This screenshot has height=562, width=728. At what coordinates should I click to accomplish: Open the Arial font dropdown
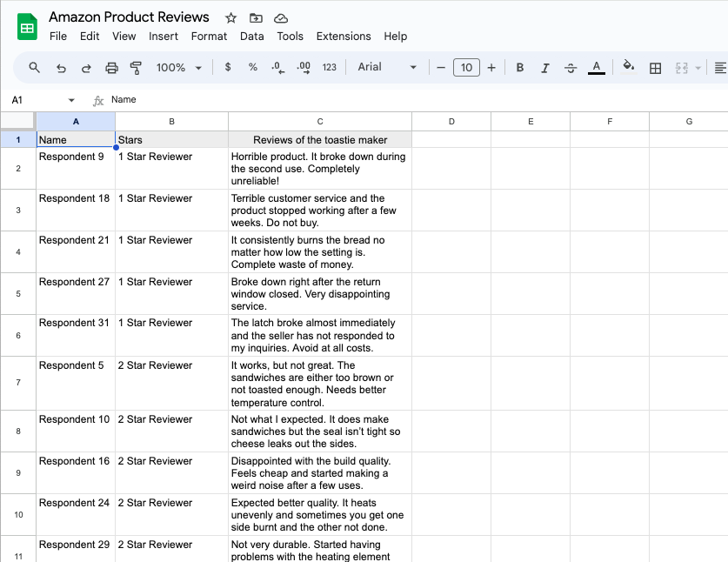coord(387,67)
